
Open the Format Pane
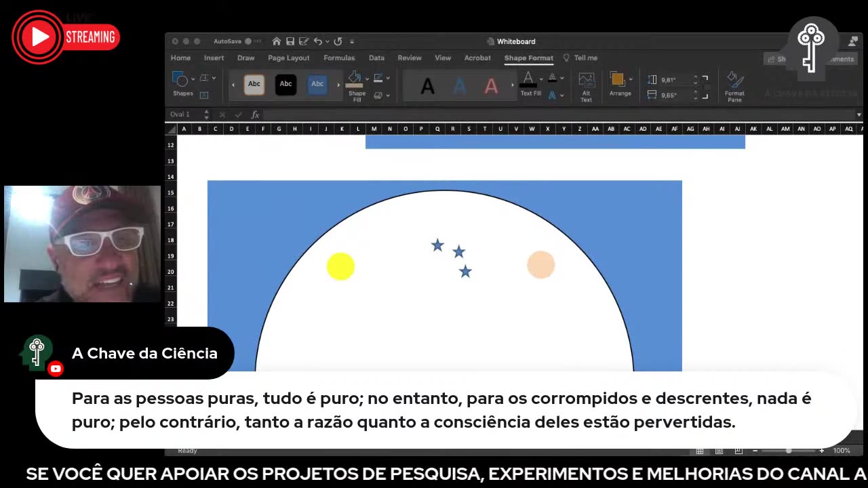click(x=734, y=87)
